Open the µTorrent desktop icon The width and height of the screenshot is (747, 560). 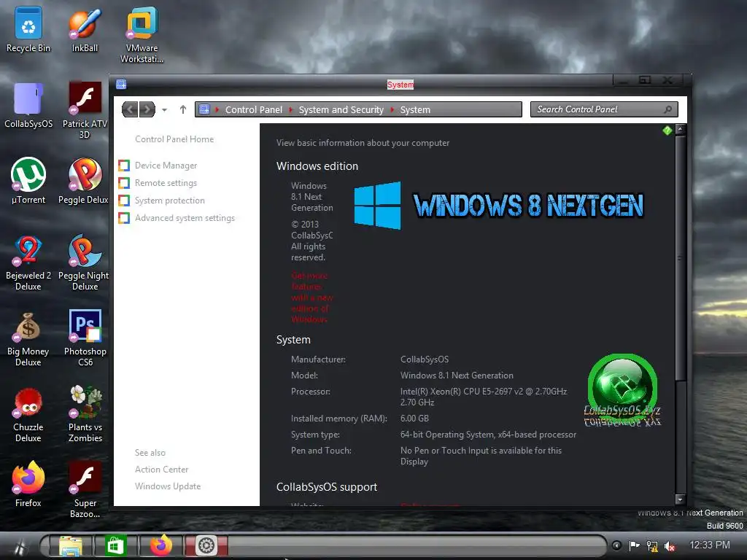[x=28, y=181]
